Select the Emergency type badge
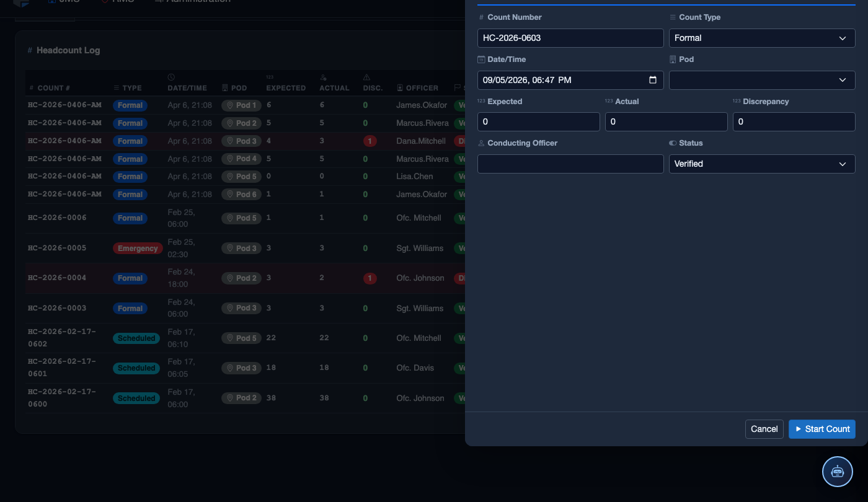The image size is (868, 502). [138, 249]
